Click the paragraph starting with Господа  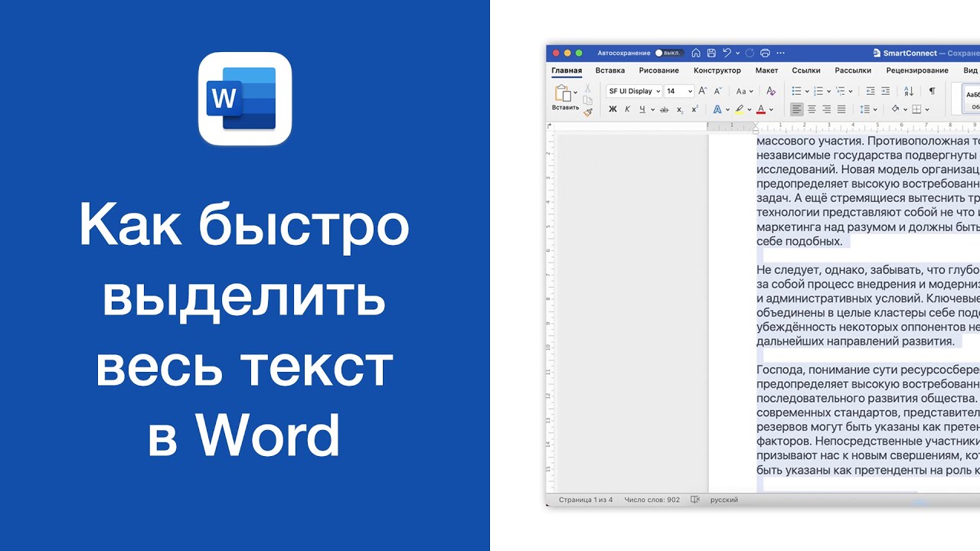point(868,419)
